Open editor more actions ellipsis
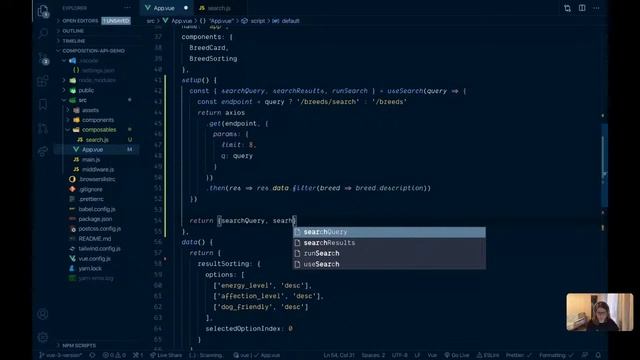 click(596, 8)
